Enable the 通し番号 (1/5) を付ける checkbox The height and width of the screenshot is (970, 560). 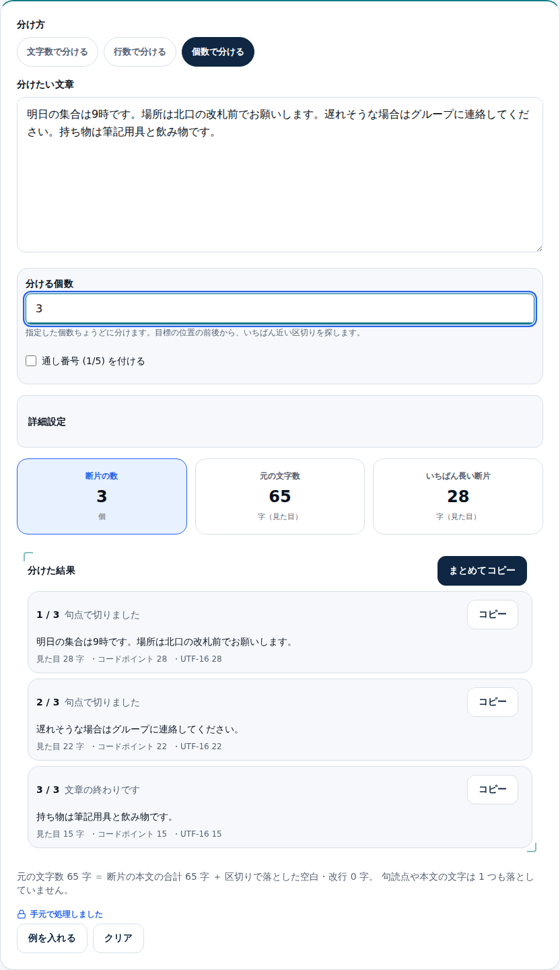point(31,361)
